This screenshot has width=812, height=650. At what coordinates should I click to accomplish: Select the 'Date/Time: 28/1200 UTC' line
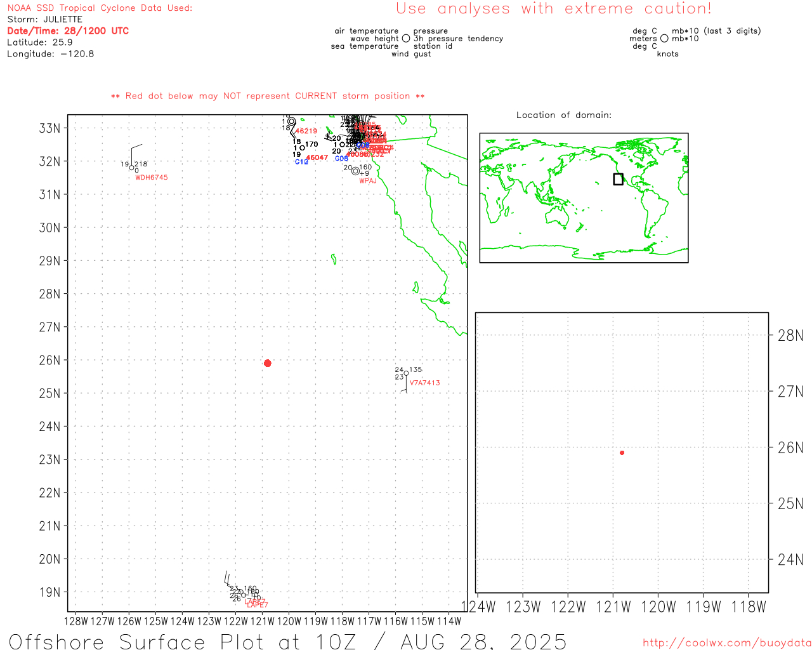pos(68,31)
